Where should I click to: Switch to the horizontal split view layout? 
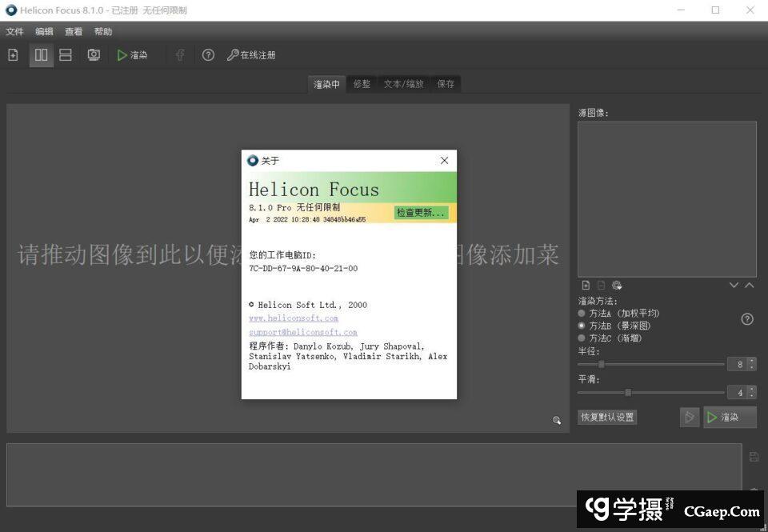[66, 55]
